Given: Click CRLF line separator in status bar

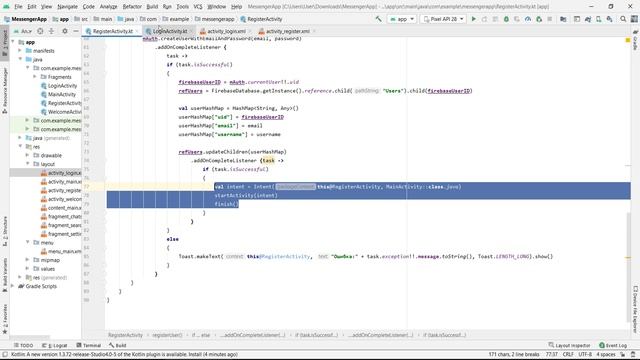Looking at the screenshot, I should [x=568, y=354].
